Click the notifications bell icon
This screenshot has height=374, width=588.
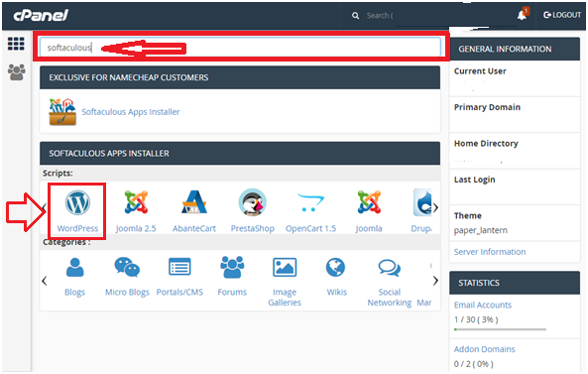(523, 15)
